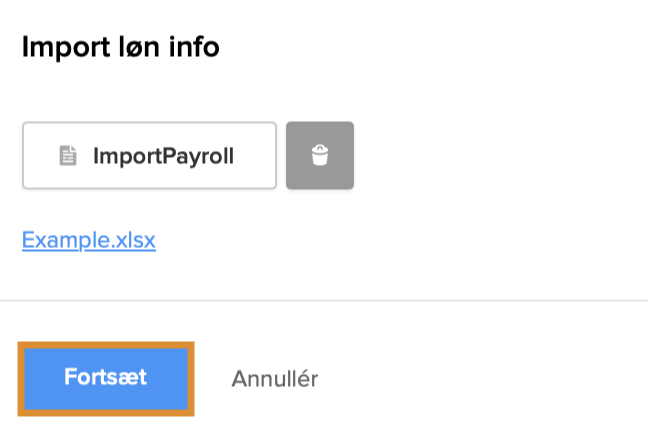
Task: Continue the payroll import with Fortsæt
Action: coord(105,378)
